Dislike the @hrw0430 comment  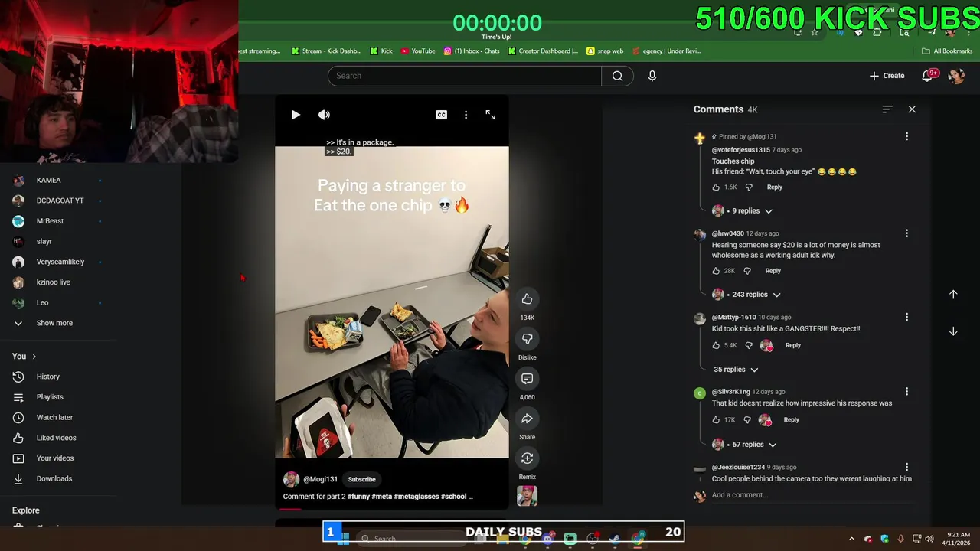(747, 271)
